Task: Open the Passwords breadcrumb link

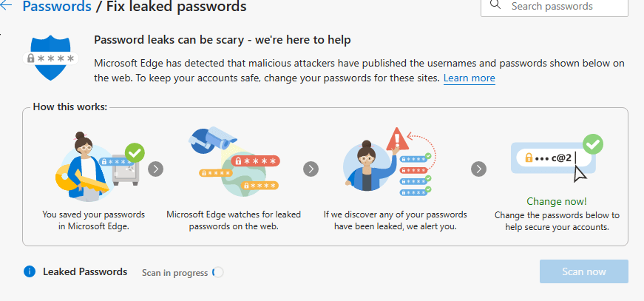Action: (x=57, y=6)
